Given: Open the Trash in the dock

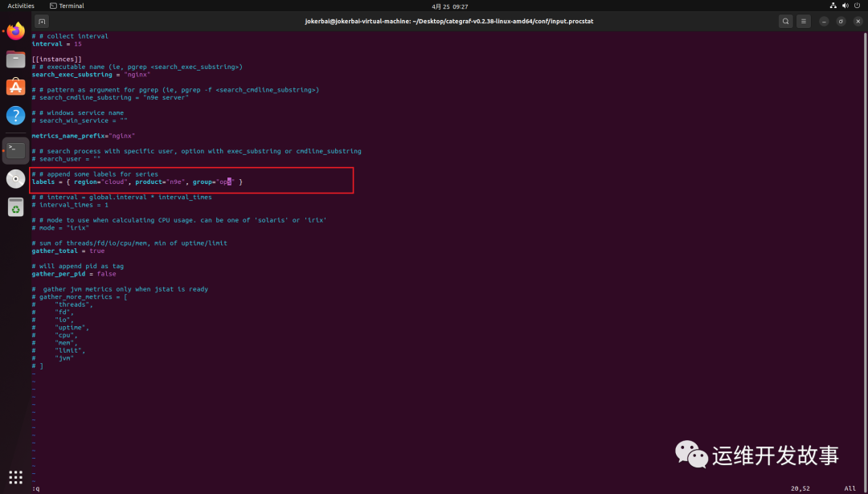Looking at the screenshot, I should pyautogui.click(x=15, y=207).
